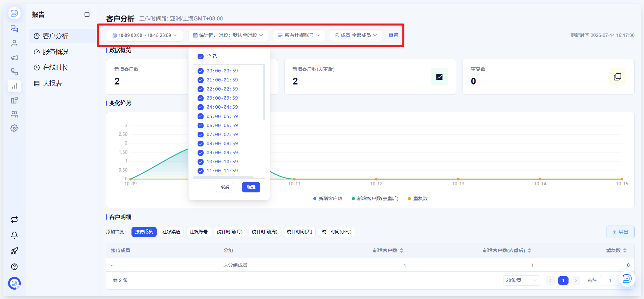Uncheck the 全选 checkbox

201,56
